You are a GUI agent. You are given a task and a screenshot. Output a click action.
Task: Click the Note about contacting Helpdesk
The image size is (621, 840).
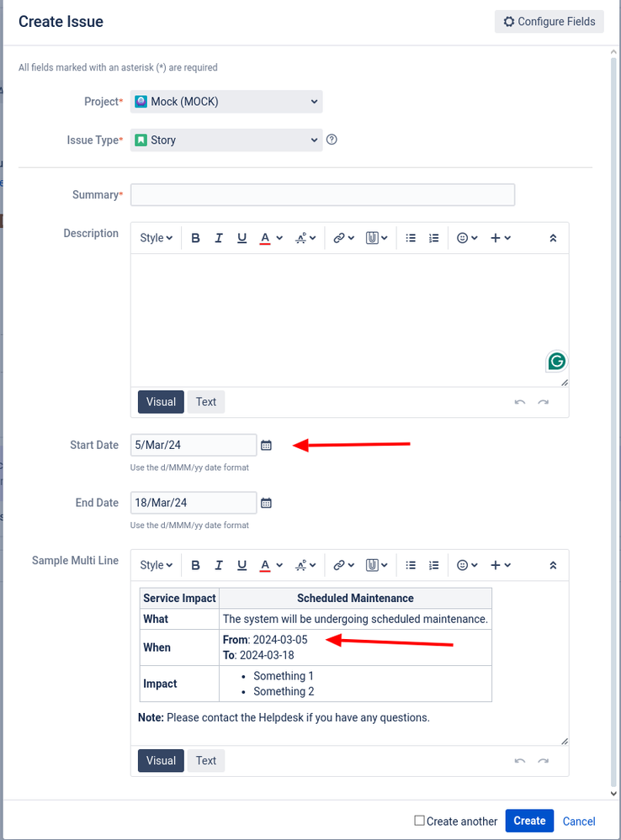(284, 718)
